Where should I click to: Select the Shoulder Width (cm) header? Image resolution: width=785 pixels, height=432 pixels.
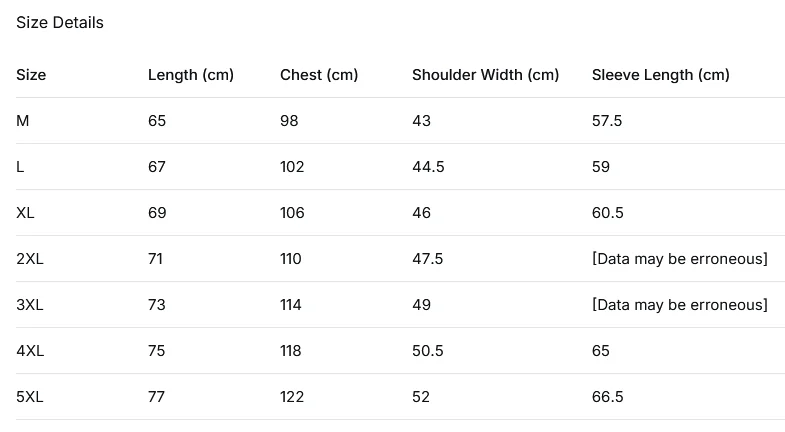click(485, 75)
